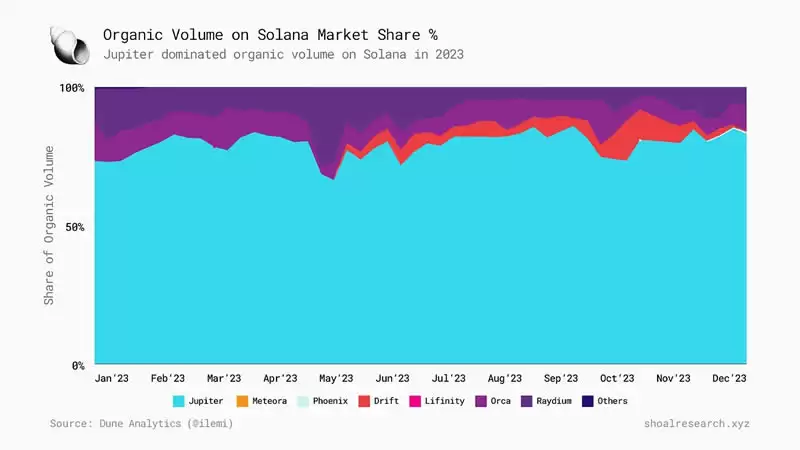This screenshot has width=800, height=450.
Task: Click the Dec'23 axis label
Action: pos(729,379)
